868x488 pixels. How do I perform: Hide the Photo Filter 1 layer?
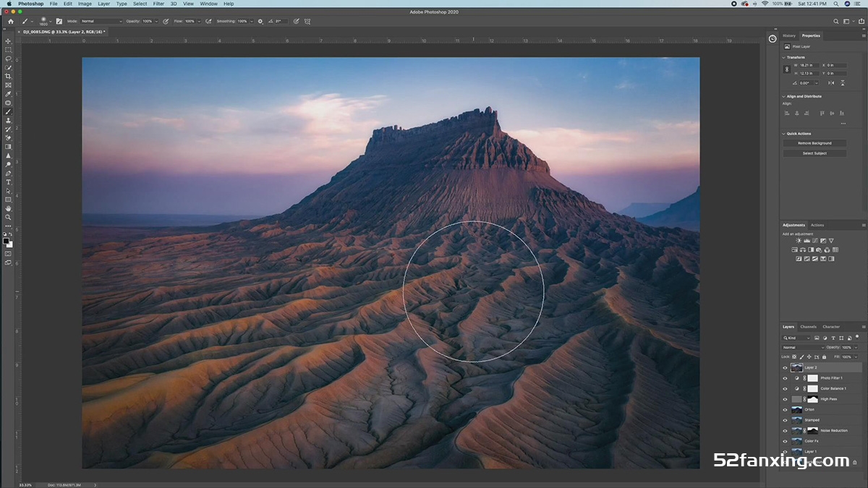[785, 378]
